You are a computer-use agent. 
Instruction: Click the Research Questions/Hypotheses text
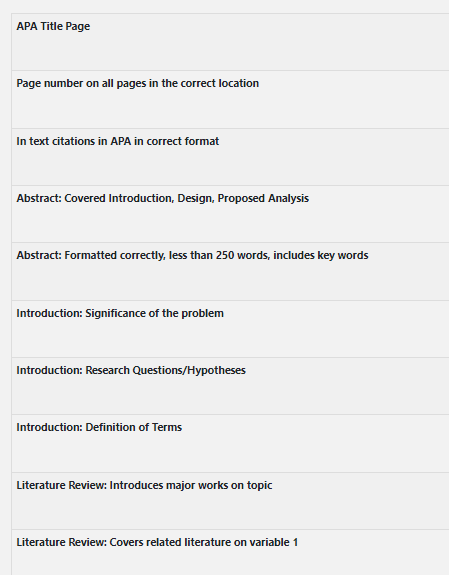point(165,370)
